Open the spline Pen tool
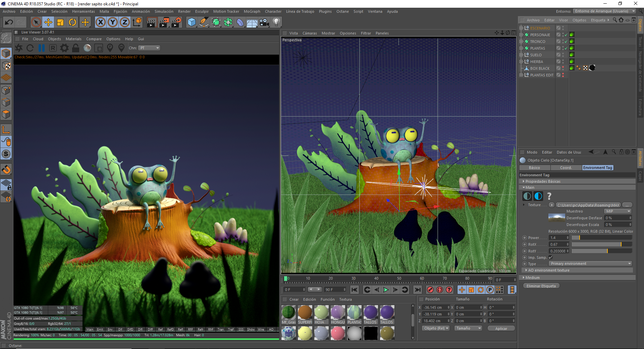Viewport: 644px width, 349px height. (204, 22)
